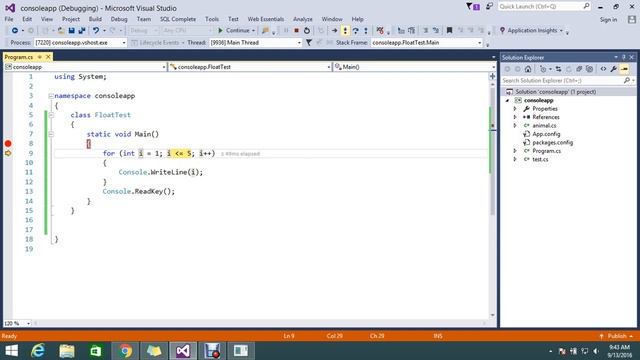This screenshot has height=360, width=640.
Task: Click the Visual Studio taskbar icon
Action: [x=182, y=351]
